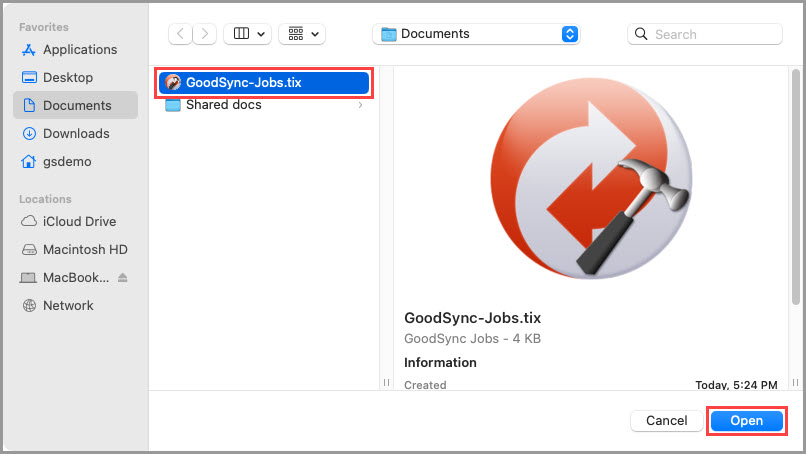Viewport: 806px width, 454px height.
Task: Click the Network globe icon
Action: click(29, 305)
